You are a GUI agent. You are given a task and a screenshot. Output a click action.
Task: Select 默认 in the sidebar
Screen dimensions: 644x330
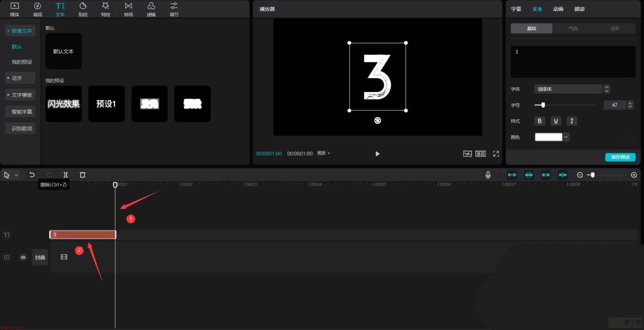tap(17, 47)
